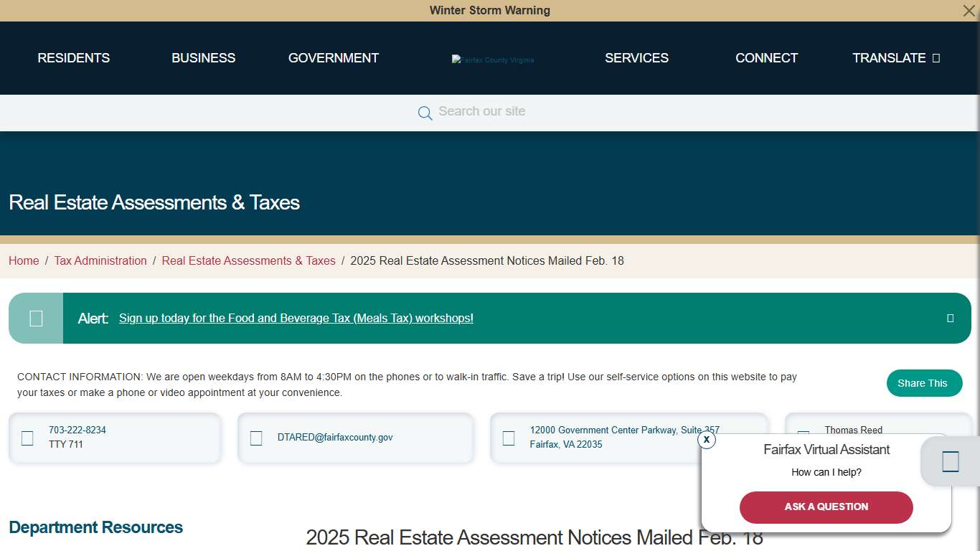Close the virtual assistant popup with X

coord(706,440)
